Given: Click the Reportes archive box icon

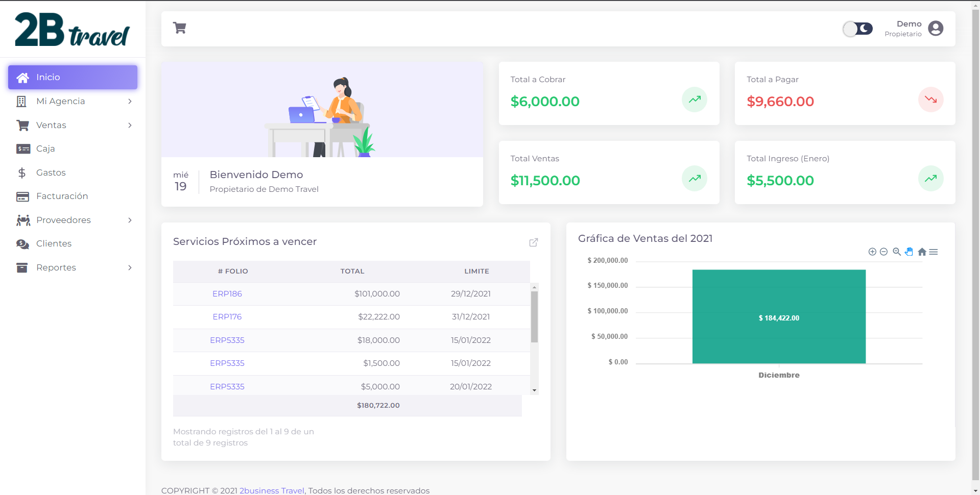Looking at the screenshot, I should point(22,267).
